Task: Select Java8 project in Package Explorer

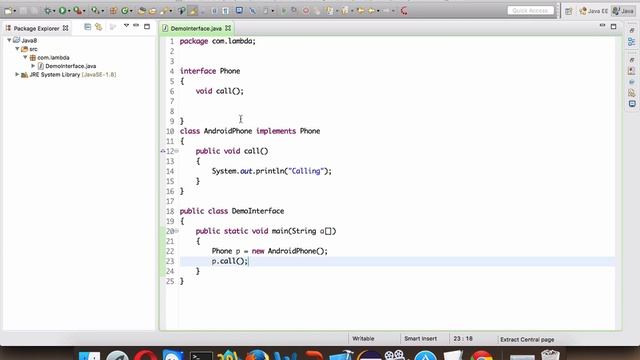Action: (x=25, y=40)
